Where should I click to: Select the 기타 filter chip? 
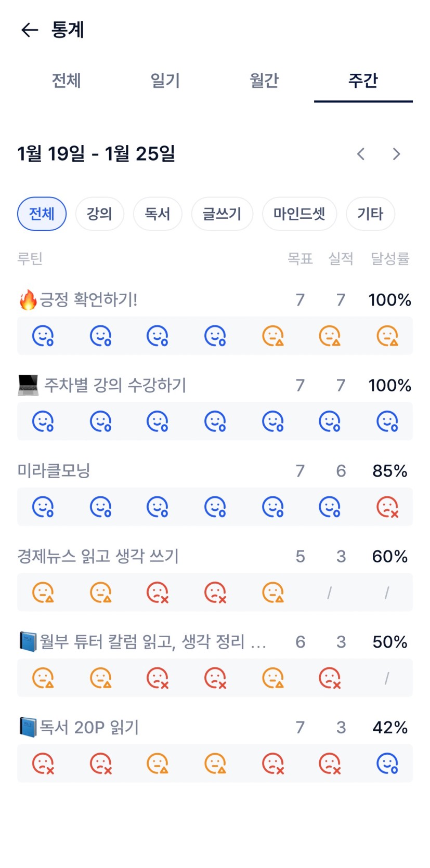370,214
